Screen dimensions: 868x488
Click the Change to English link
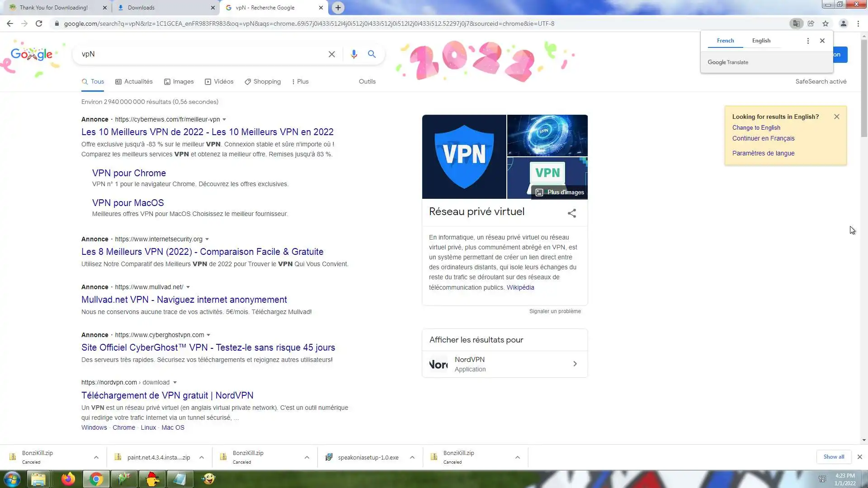pyautogui.click(x=756, y=128)
